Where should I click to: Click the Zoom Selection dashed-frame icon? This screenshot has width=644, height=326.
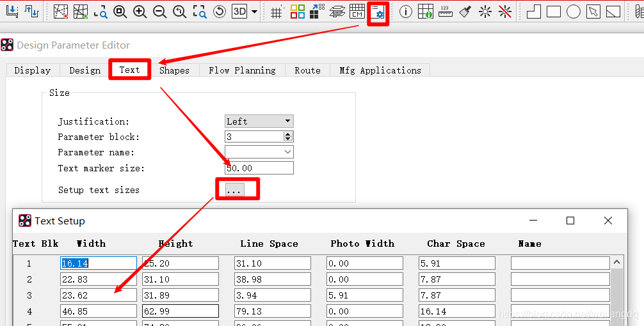pos(200,12)
